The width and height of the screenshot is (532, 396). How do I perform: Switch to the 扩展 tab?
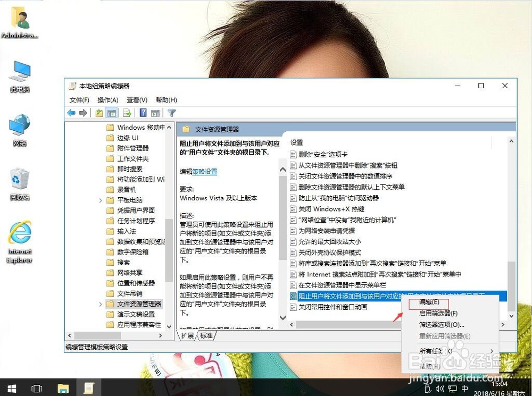point(187,336)
